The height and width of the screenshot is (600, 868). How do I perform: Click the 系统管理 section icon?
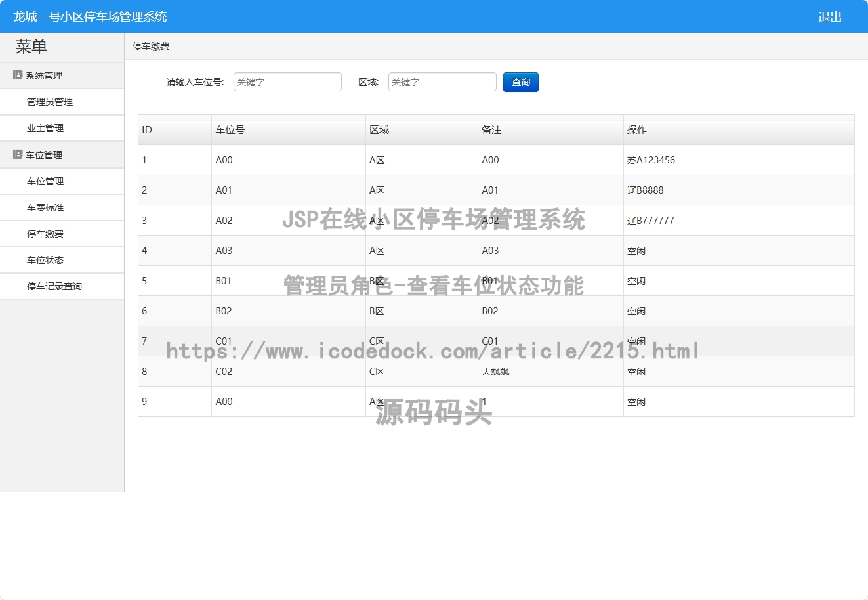18,75
